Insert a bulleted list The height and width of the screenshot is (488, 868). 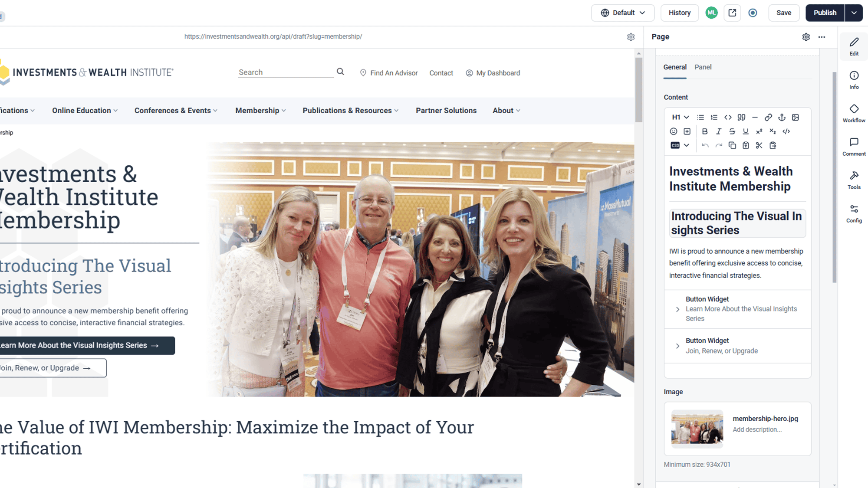pyautogui.click(x=700, y=117)
